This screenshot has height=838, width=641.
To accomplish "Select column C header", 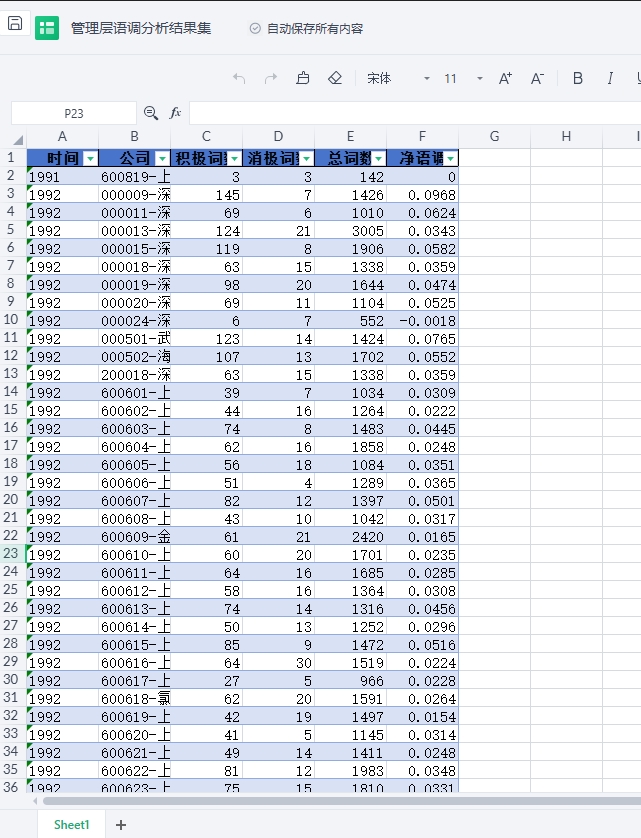I will pos(206,137).
